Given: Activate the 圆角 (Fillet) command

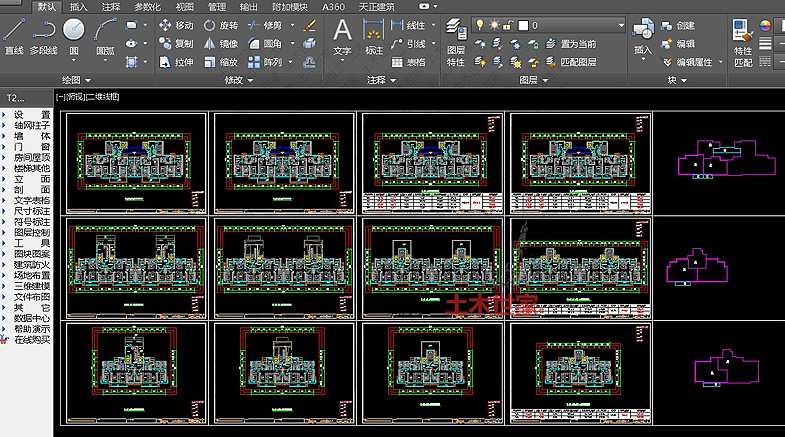Looking at the screenshot, I should 265,44.
